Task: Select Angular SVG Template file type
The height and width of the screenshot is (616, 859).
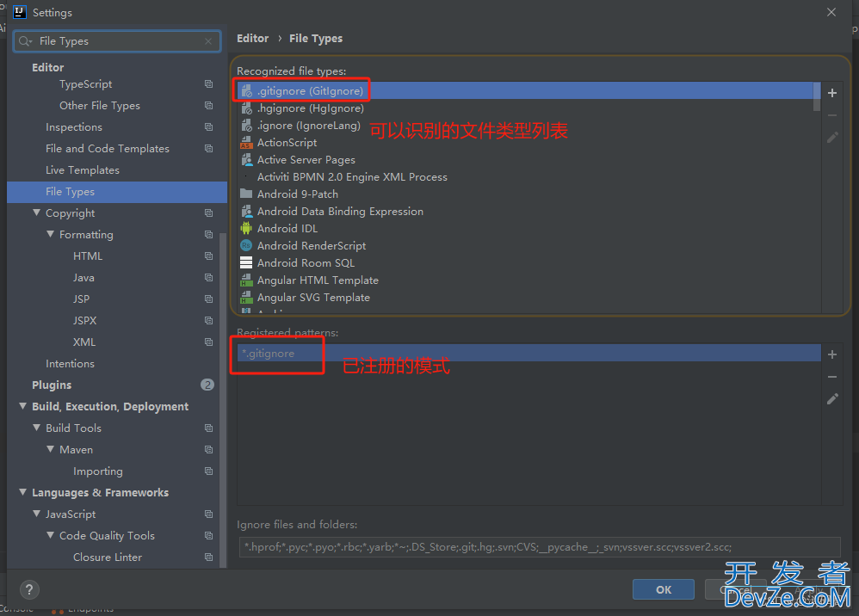Action: pos(526,298)
